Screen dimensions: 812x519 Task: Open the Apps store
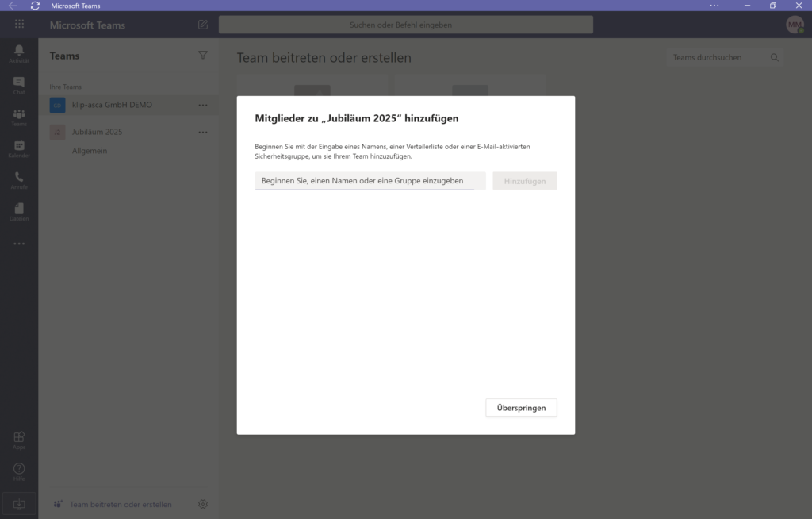pos(19,440)
